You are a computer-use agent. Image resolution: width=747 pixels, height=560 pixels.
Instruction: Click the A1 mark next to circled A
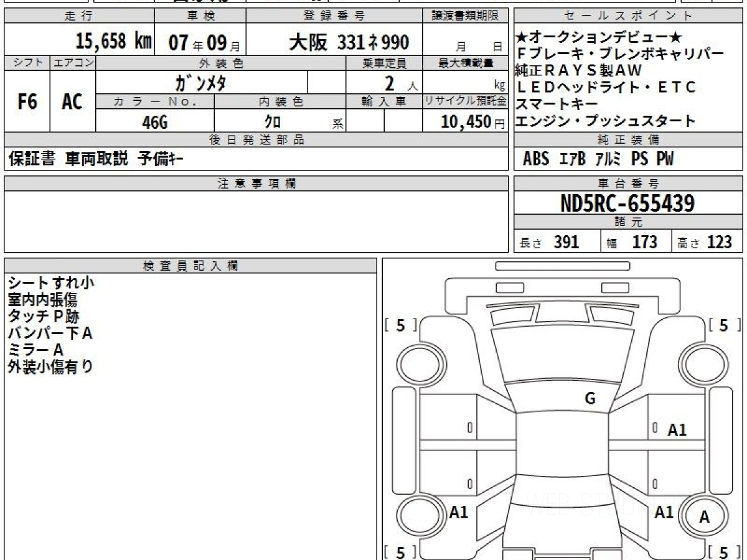664,512
